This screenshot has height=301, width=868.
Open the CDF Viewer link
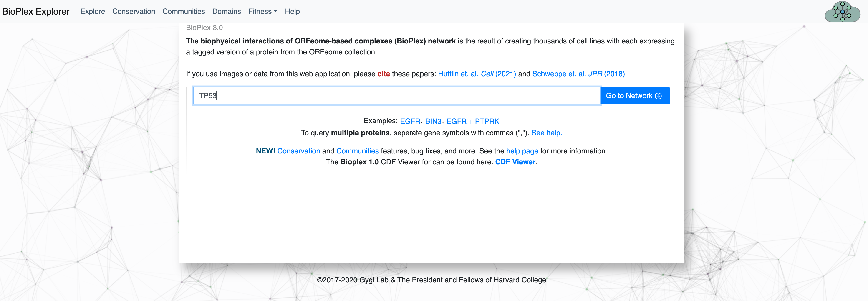[x=515, y=162]
